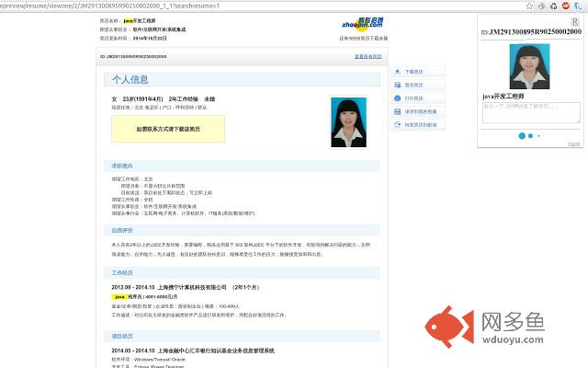Click the 转发简历到邮箱 button label
Image resolution: width=588 pixels, height=368 pixels.
click(421, 125)
